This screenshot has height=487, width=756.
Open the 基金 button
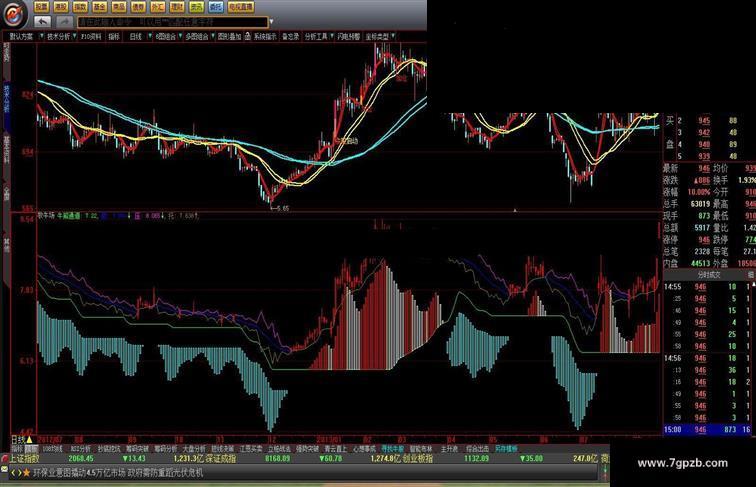coord(99,7)
